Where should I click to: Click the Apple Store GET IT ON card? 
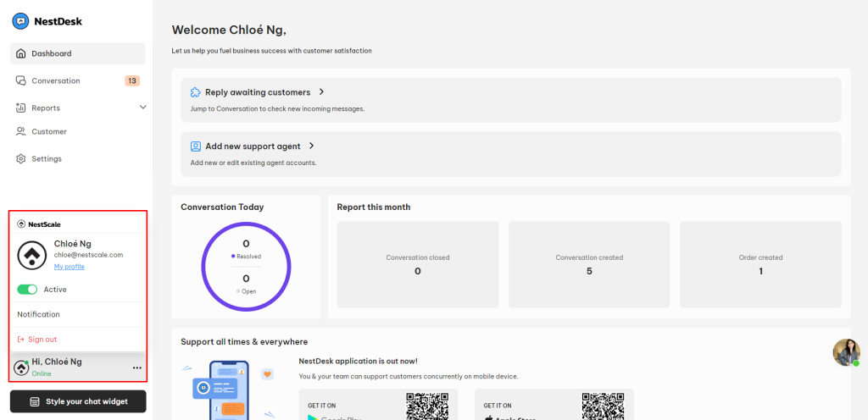click(554, 405)
